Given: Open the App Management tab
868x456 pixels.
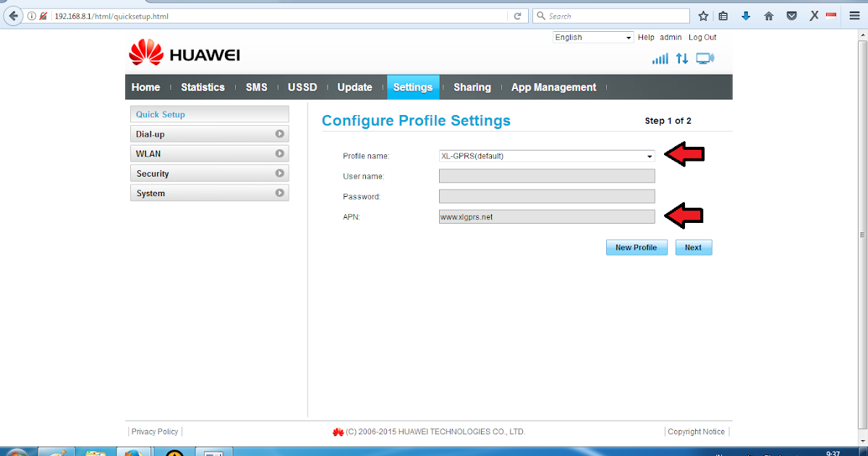Looking at the screenshot, I should 554,87.
